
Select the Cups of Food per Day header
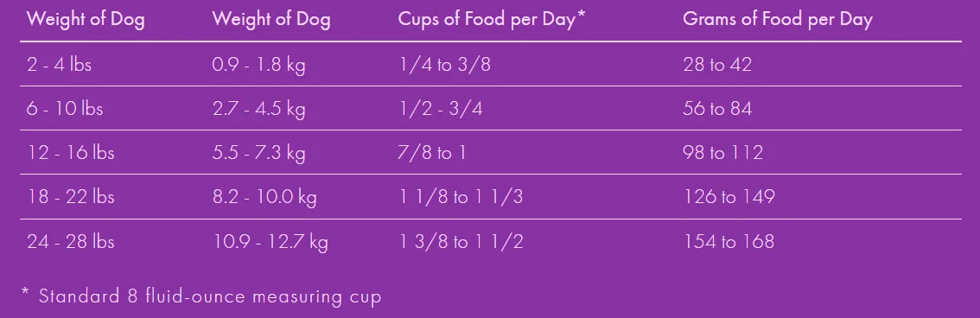coord(491,19)
